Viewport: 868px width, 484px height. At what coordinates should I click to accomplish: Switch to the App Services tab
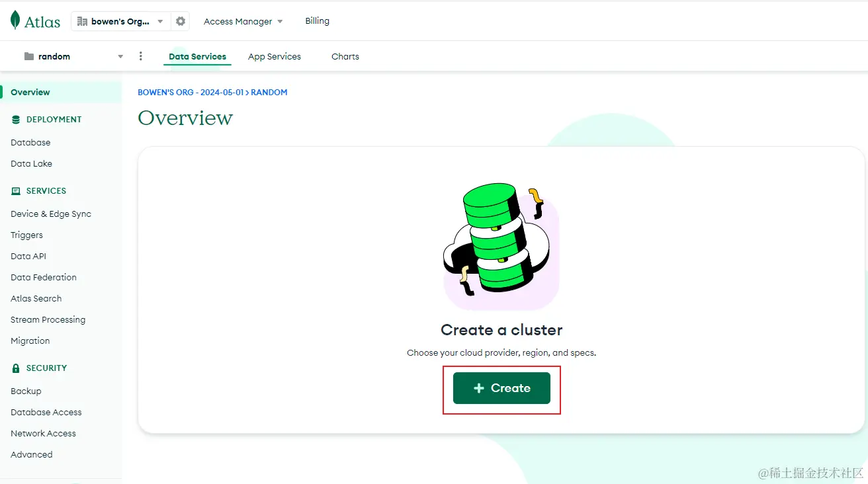pyautogui.click(x=275, y=56)
